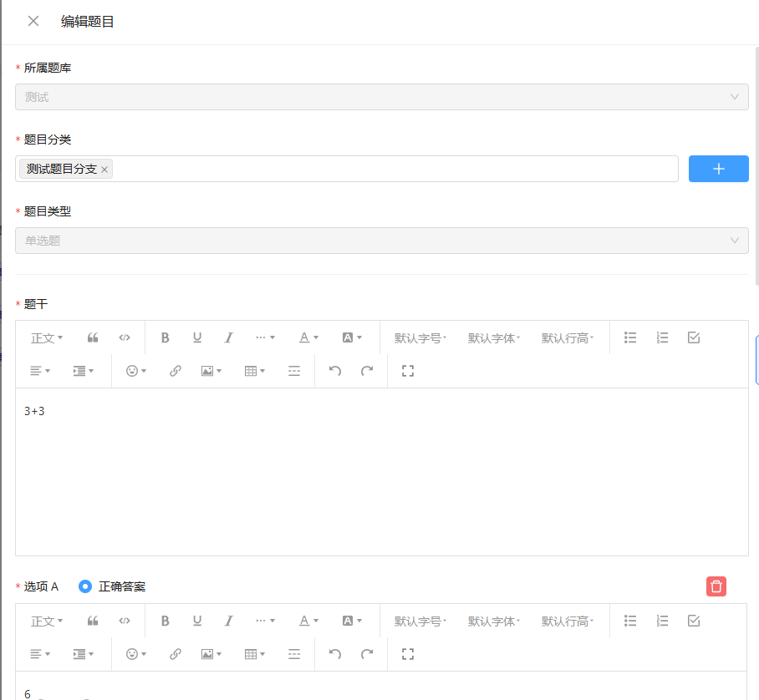Screen dimensions: 759x700
Task: Remove the 测试题目分支 category tag
Action: click(x=104, y=170)
